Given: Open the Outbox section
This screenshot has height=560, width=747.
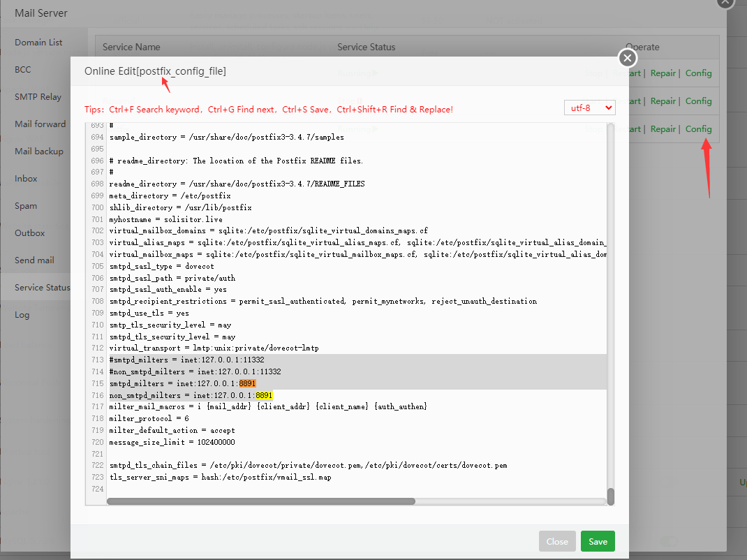Looking at the screenshot, I should tap(29, 233).
